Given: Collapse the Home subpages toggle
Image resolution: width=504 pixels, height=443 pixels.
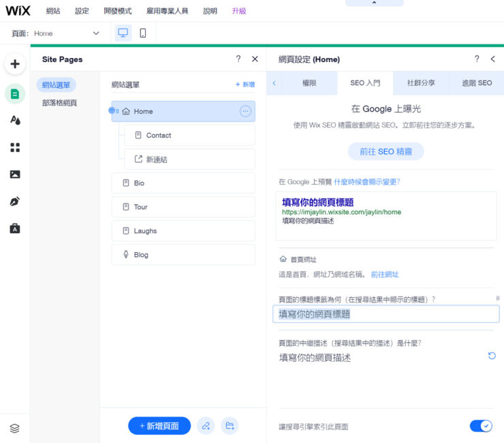Looking at the screenshot, I should [112, 110].
